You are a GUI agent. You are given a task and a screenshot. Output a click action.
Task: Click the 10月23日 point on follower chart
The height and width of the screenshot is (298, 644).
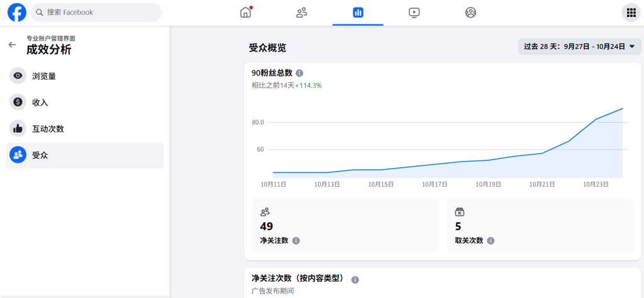(x=596, y=118)
